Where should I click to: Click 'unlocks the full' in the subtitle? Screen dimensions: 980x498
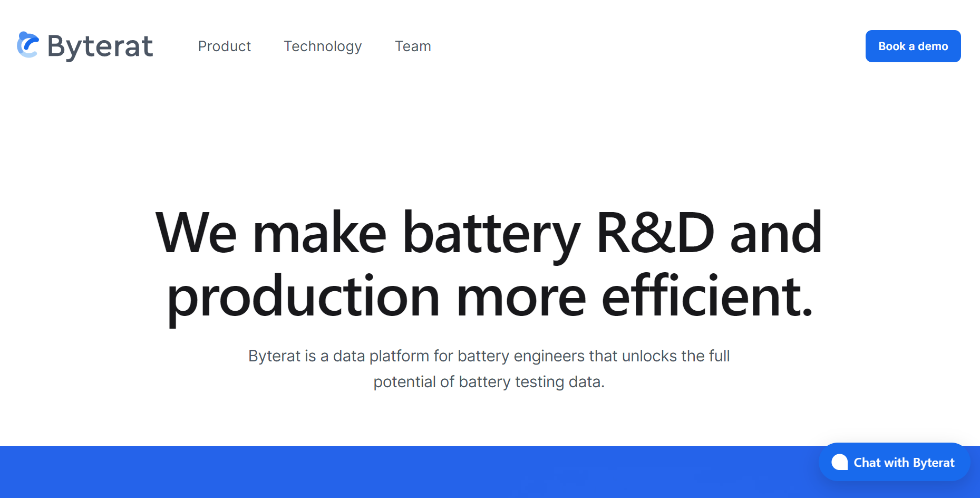[676, 356]
